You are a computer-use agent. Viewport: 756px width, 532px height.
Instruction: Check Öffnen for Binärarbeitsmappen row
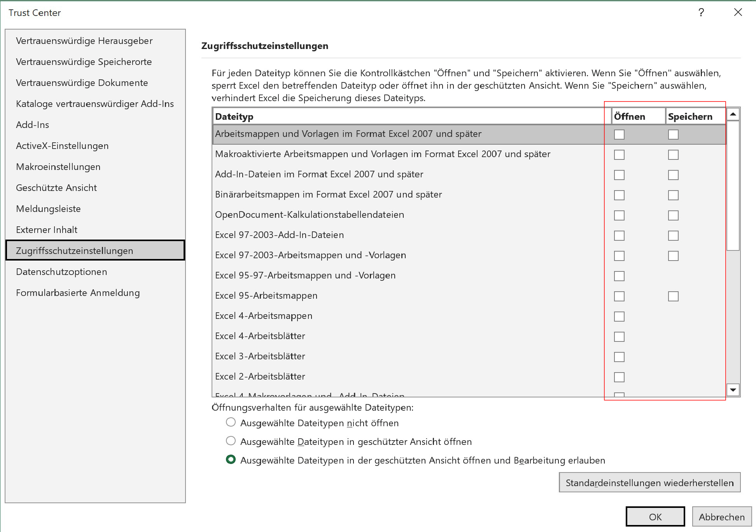click(x=619, y=195)
